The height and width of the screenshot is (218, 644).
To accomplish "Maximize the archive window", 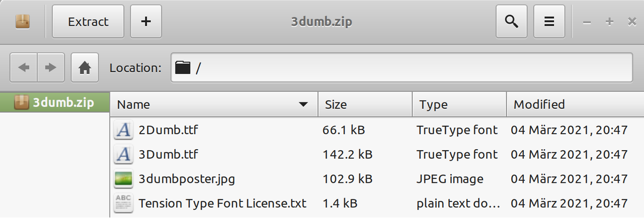I will 609,22.
